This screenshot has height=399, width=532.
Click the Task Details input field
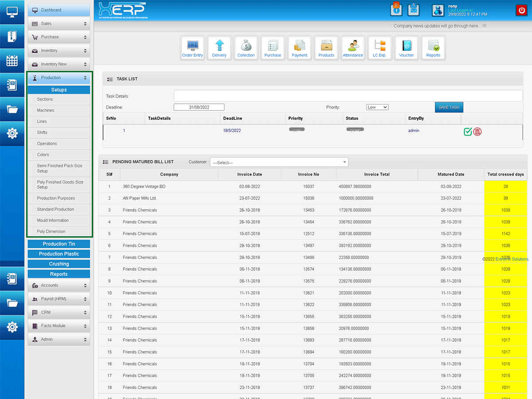(x=348, y=96)
